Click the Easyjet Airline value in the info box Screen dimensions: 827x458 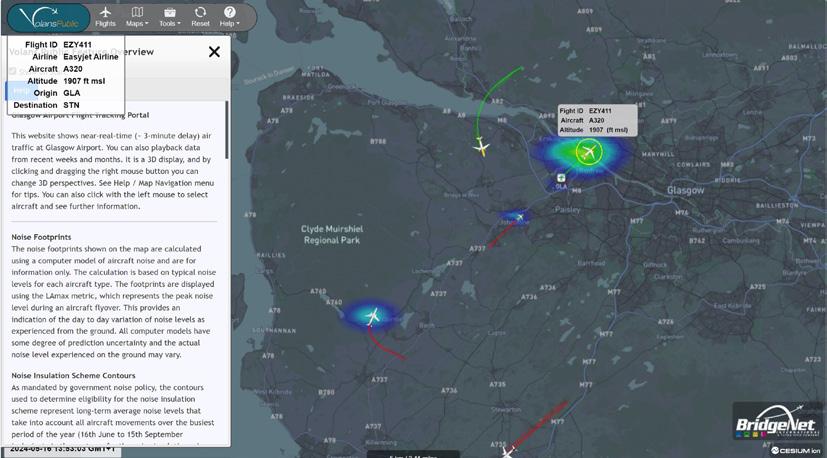coord(91,57)
